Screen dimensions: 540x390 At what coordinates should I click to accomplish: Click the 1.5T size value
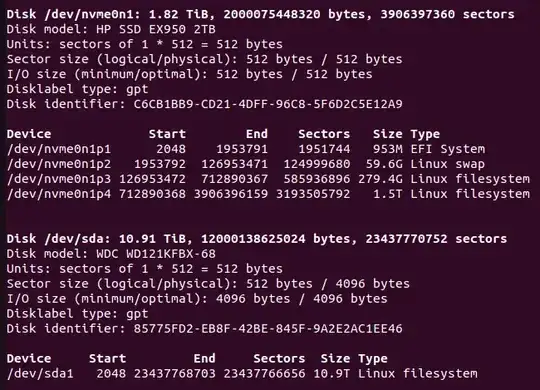point(388,194)
